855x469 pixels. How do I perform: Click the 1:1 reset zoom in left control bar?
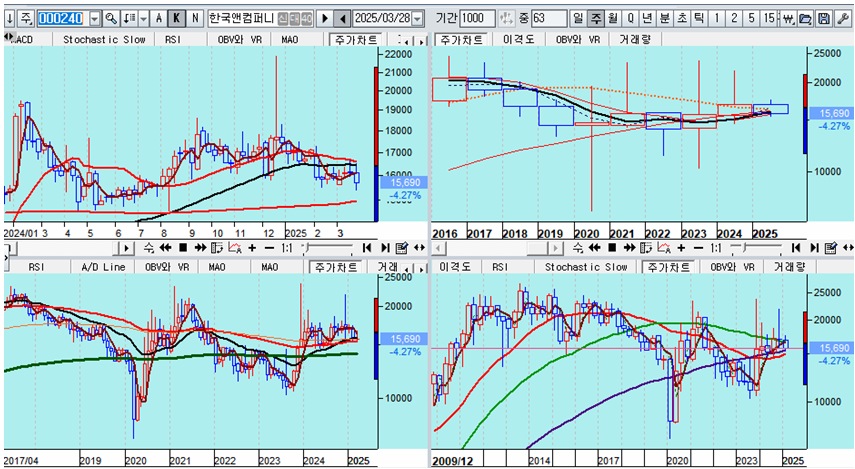coord(287,248)
